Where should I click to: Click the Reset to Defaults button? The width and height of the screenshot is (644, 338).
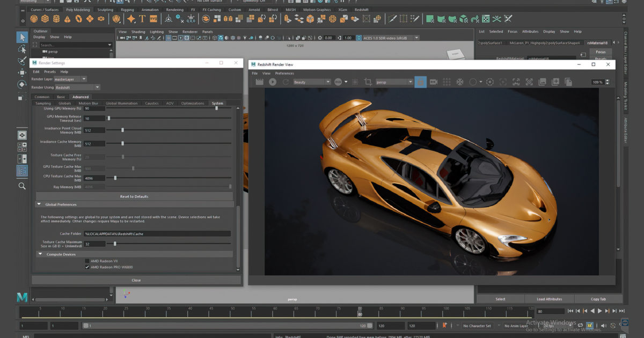point(134,196)
